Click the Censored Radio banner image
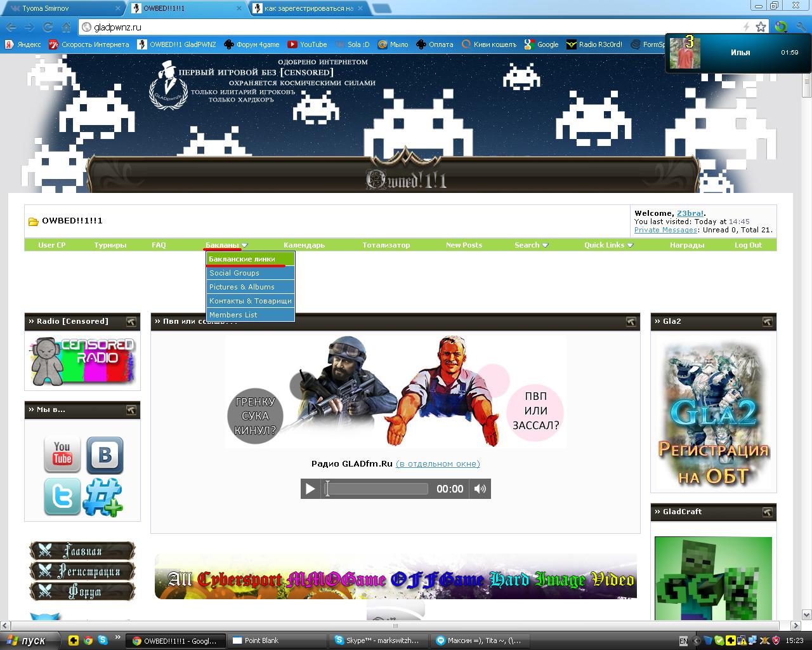The width and height of the screenshot is (812, 650). click(82, 361)
